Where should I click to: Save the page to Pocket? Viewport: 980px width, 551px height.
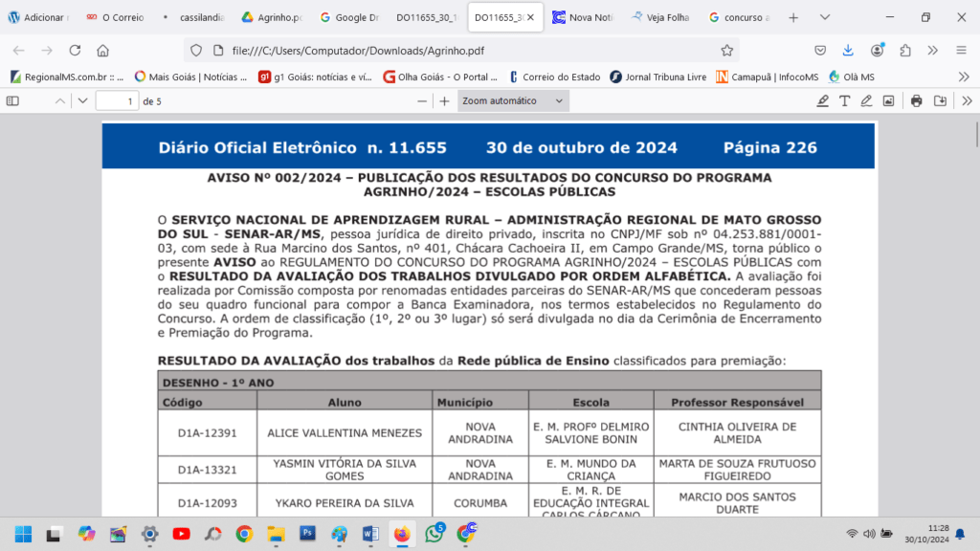[x=820, y=51]
